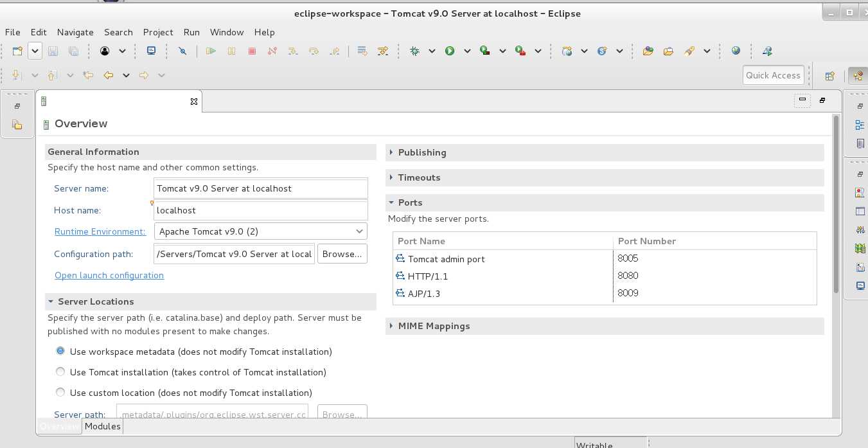Open the Run dropdown arrow
The image size is (868, 448).
pyautogui.click(x=467, y=51)
